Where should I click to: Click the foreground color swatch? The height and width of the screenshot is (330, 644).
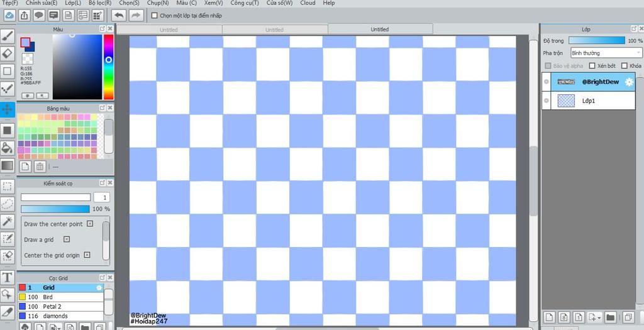pyautogui.click(x=25, y=43)
